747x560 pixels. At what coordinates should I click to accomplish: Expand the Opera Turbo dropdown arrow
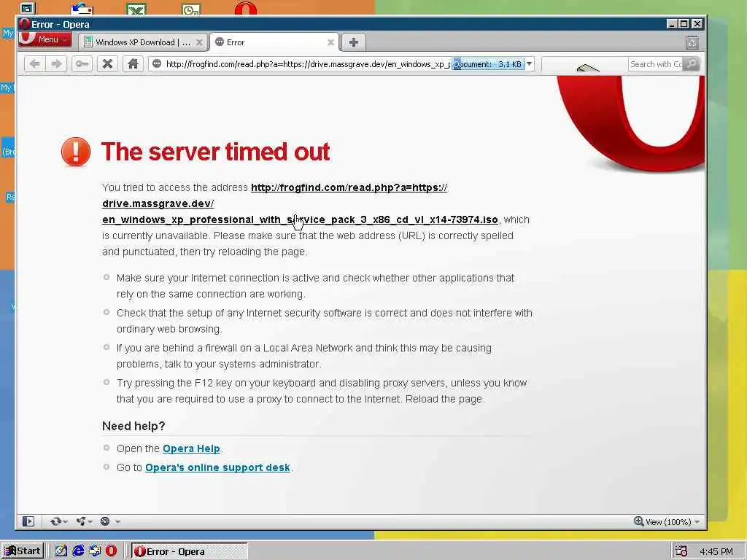point(117,522)
